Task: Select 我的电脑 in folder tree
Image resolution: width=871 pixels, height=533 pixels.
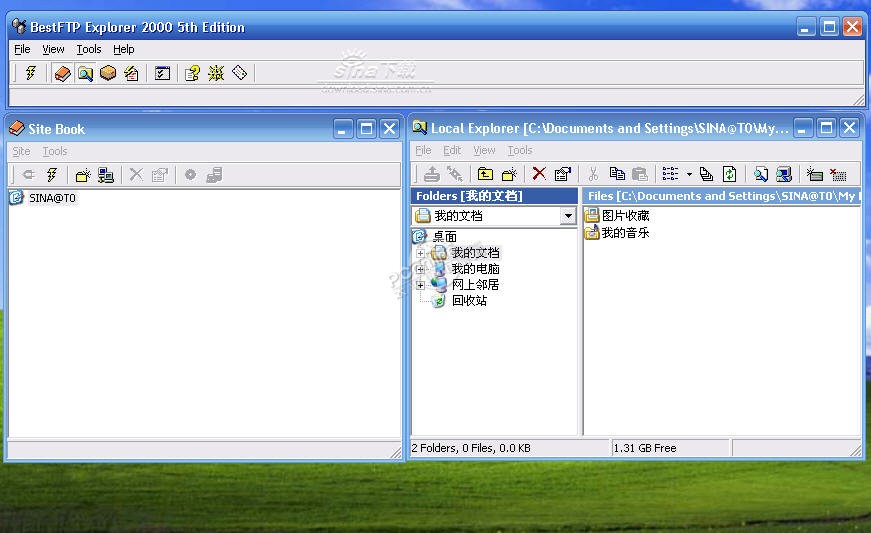Action: (x=475, y=269)
